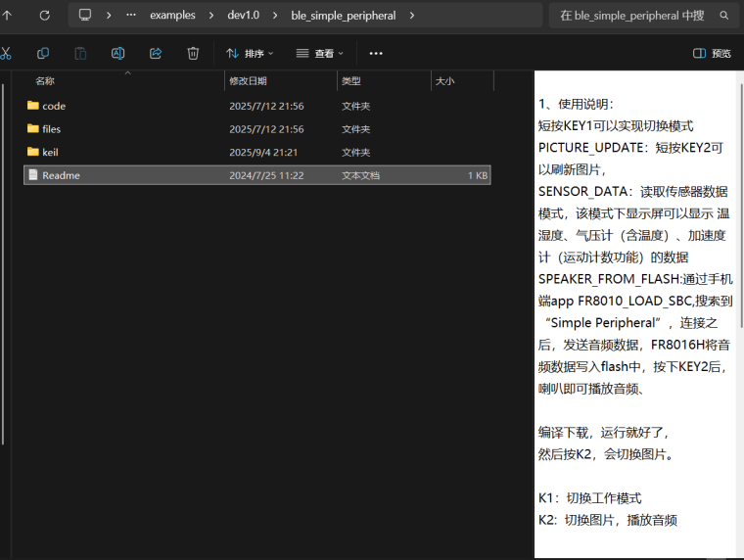Click the Copy icon in toolbar
Image resolution: width=744 pixels, height=560 pixels.
(x=43, y=53)
